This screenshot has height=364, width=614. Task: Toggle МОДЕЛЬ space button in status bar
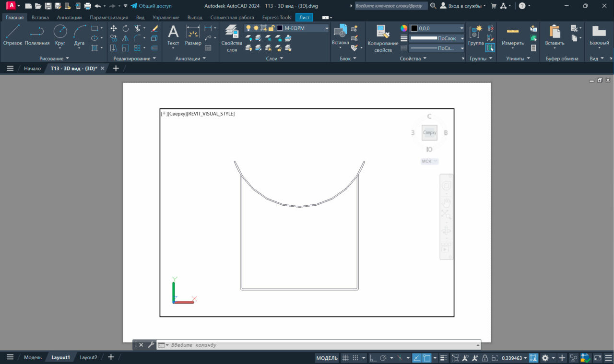click(327, 358)
